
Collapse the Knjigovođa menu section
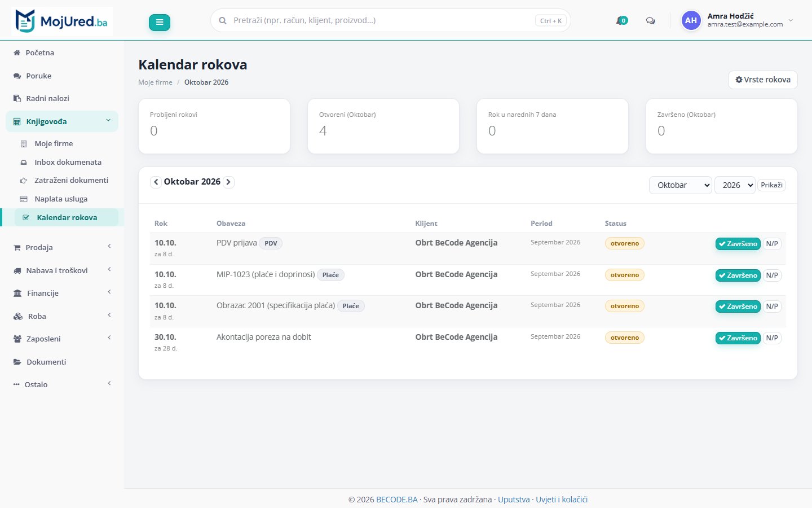click(62, 121)
